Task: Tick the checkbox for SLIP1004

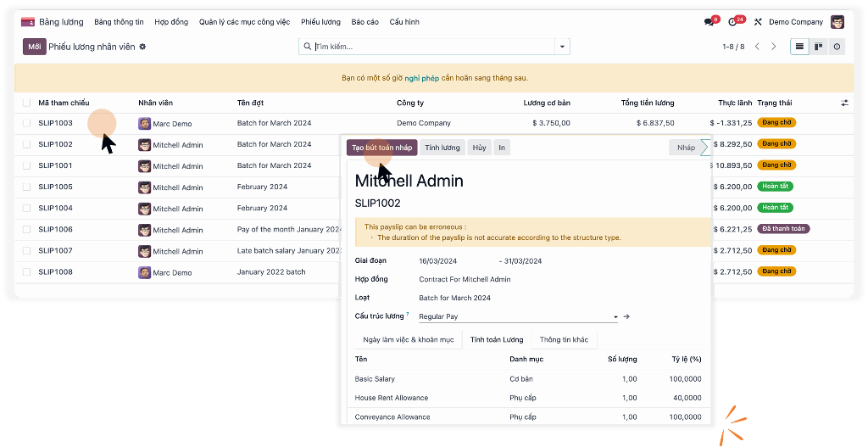Action: click(x=26, y=209)
